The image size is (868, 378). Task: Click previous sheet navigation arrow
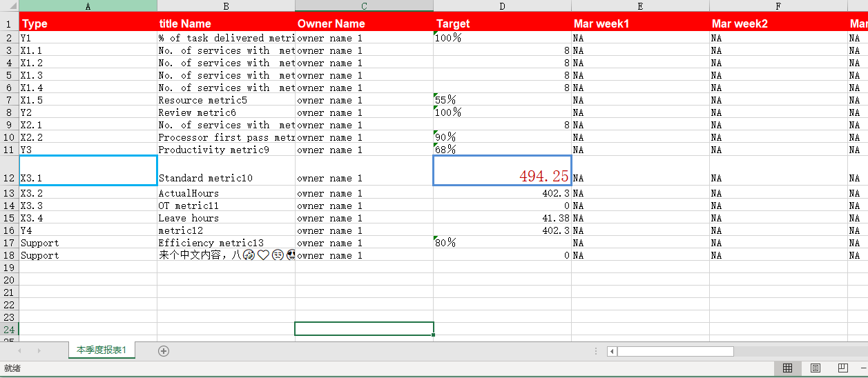click(19, 351)
